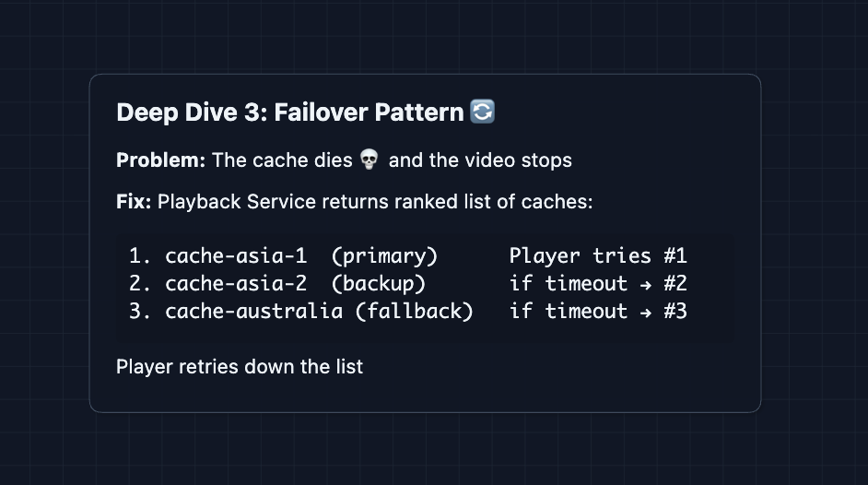Click the arrow before #2
Viewport: 868px width, 485px height.
coord(645,284)
